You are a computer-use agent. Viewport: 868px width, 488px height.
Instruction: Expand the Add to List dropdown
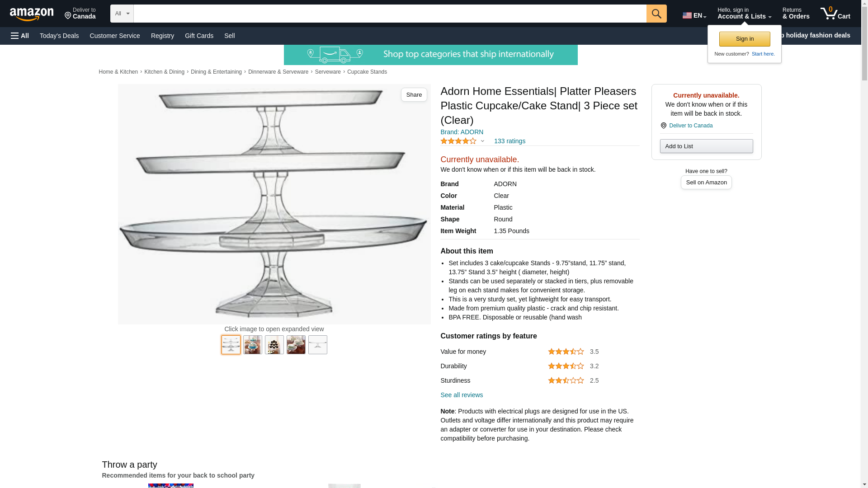[x=706, y=146]
